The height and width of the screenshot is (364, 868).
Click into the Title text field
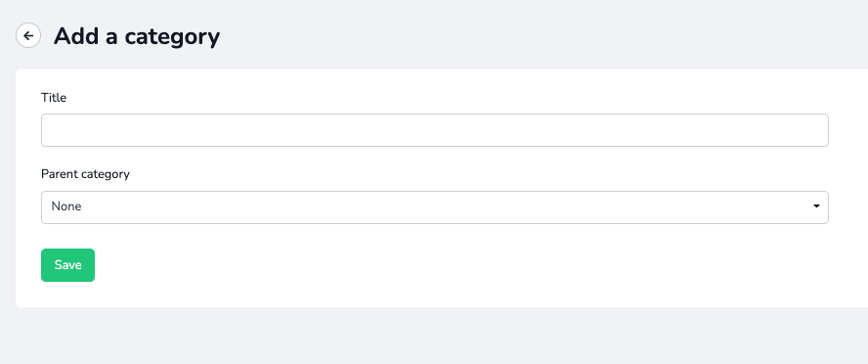435,130
